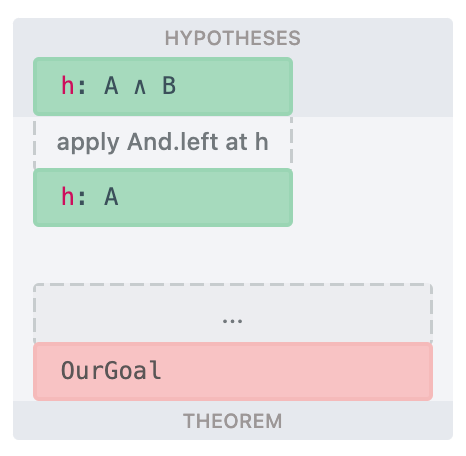
Task: Select the green hypothesis box h: A
Action: 163,197
